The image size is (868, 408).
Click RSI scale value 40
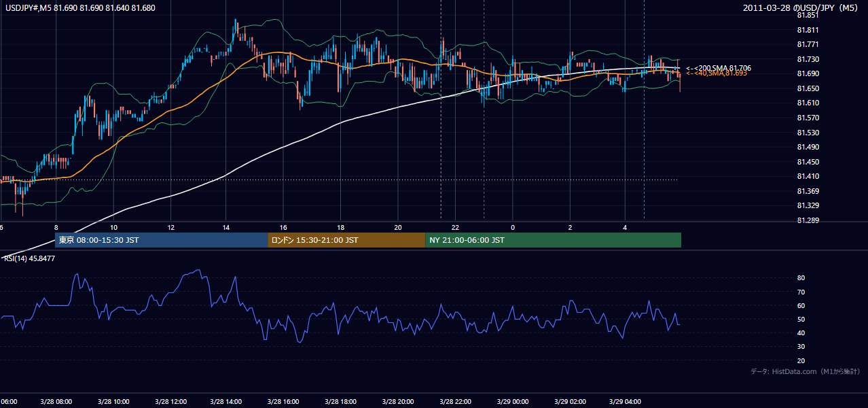[x=801, y=333]
